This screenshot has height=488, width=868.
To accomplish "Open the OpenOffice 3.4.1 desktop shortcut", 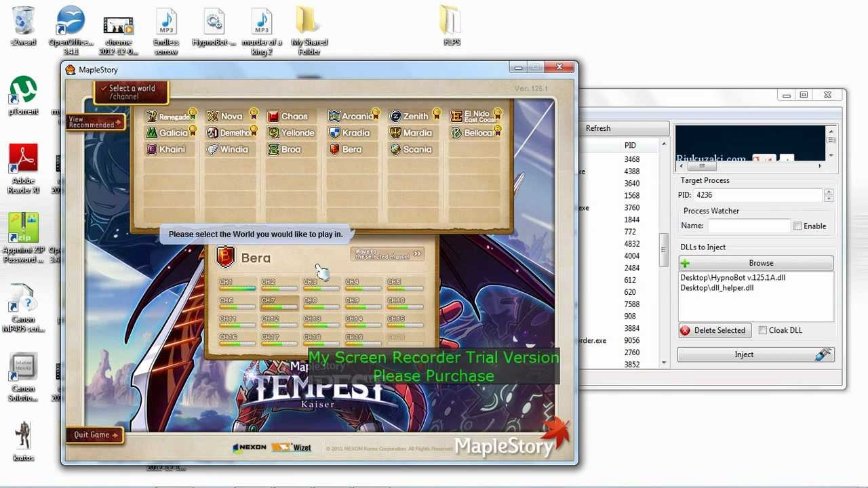I will coord(71,30).
